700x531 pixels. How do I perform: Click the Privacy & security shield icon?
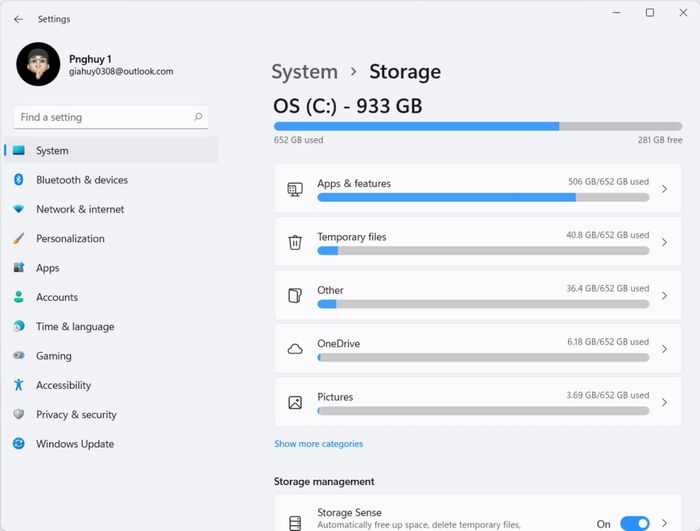(19, 414)
